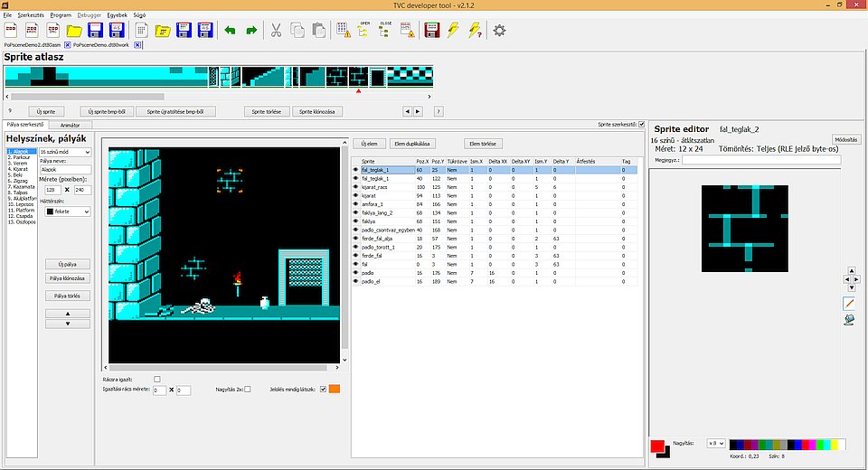The width and height of the screenshot is (868, 470).
Task: Click the green redo arrow in toolbar
Action: 251,31
